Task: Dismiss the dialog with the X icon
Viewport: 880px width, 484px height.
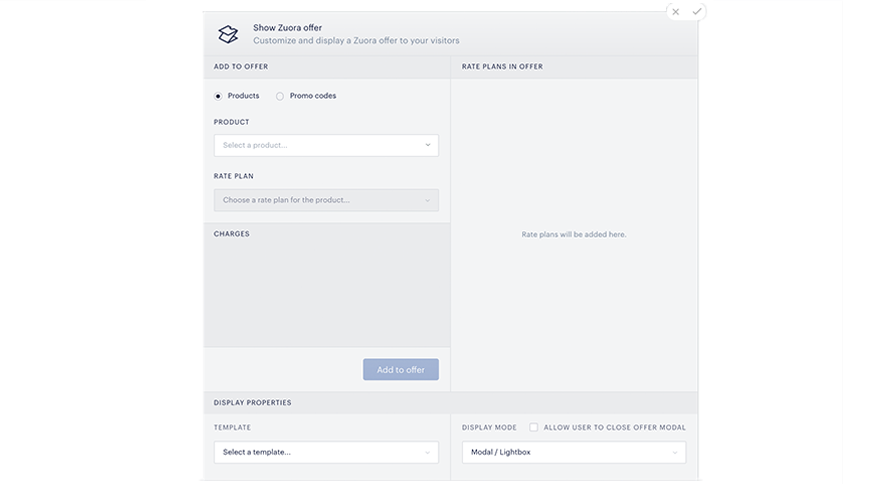Action: click(676, 12)
